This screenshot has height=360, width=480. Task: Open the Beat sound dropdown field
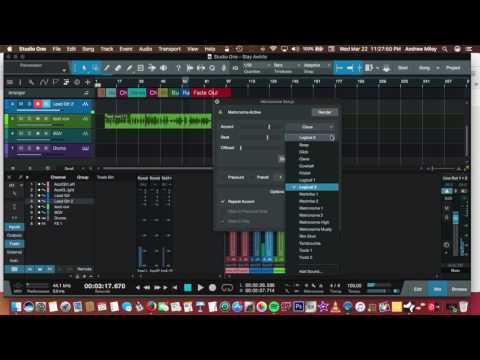[310, 137]
